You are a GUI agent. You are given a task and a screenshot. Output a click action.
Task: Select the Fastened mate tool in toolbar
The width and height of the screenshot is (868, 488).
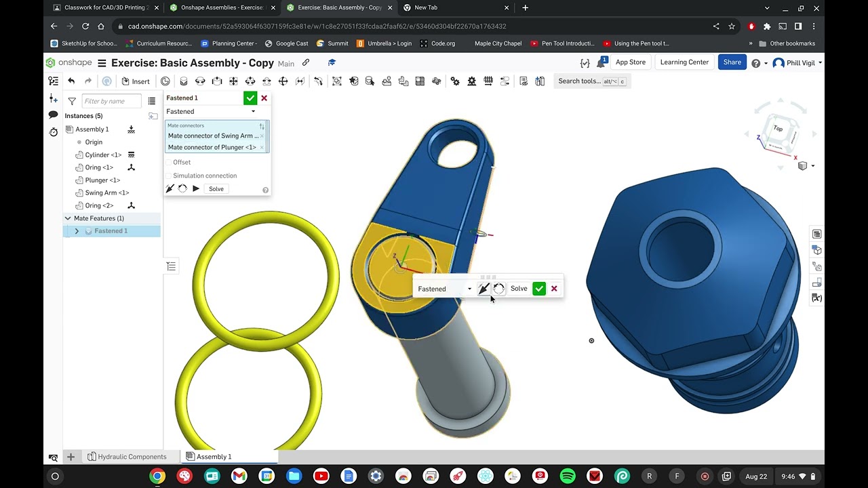[x=183, y=81]
